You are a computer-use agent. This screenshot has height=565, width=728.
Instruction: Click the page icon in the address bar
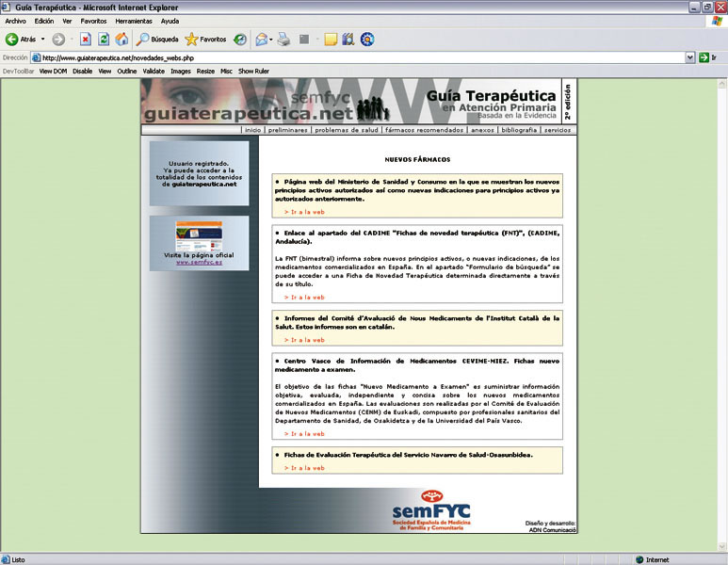[x=36, y=57]
